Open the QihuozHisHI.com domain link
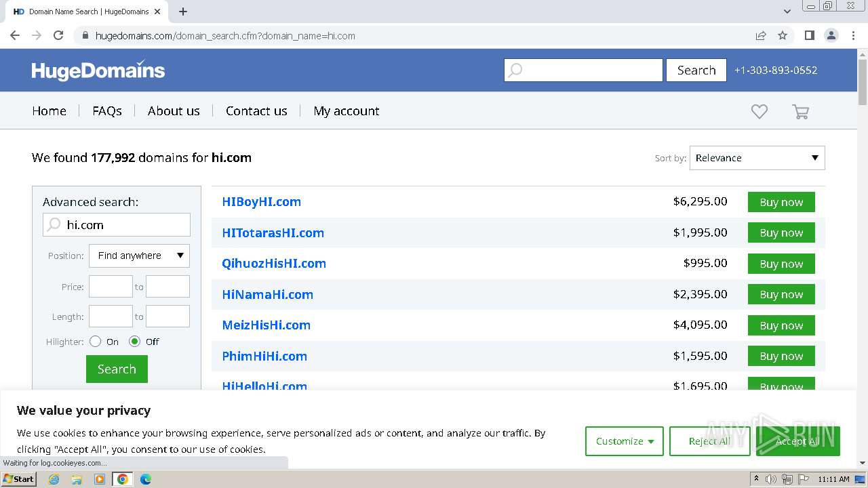The height and width of the screenshot is (488, 868). 274,263
